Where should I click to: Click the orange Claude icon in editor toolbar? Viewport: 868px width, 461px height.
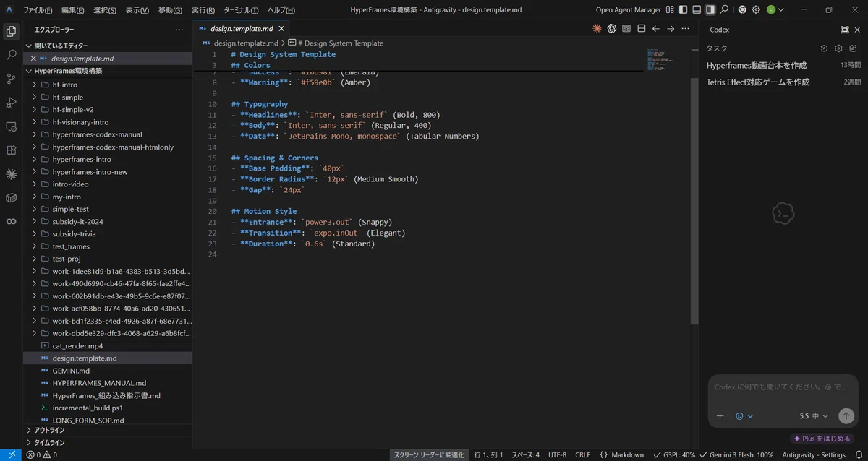(597, 29)
